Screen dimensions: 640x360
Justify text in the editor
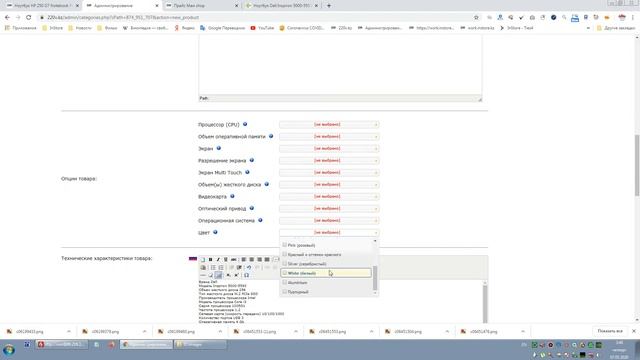[x=267, y=260]
